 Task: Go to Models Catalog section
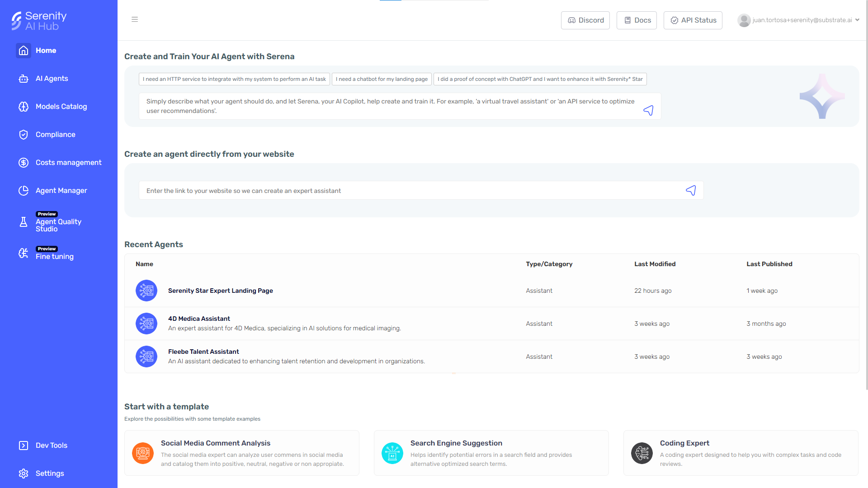[x=61, y=107]
